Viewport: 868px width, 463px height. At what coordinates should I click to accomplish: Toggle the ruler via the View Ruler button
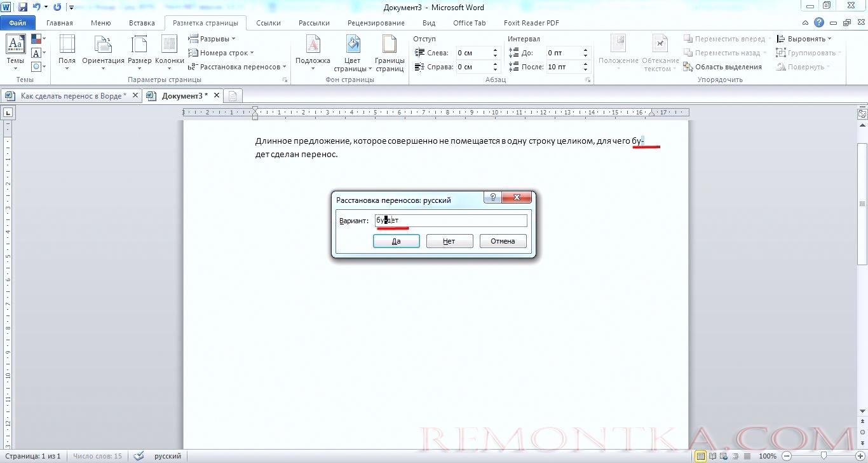862,114
